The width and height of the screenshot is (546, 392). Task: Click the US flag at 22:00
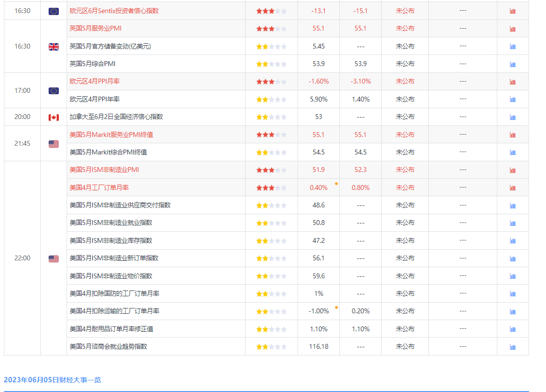[53, 258]
